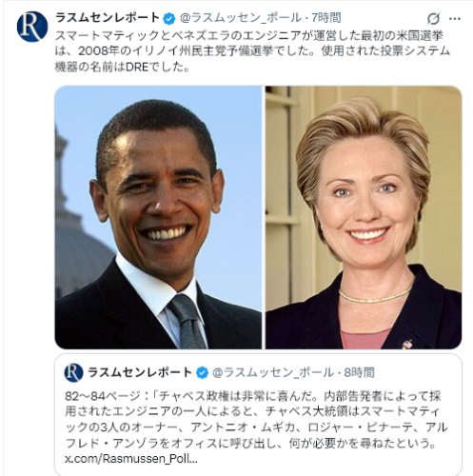473x476 pixels.
Task: Click verified badge in quoted post
Action: coord(202,372)
